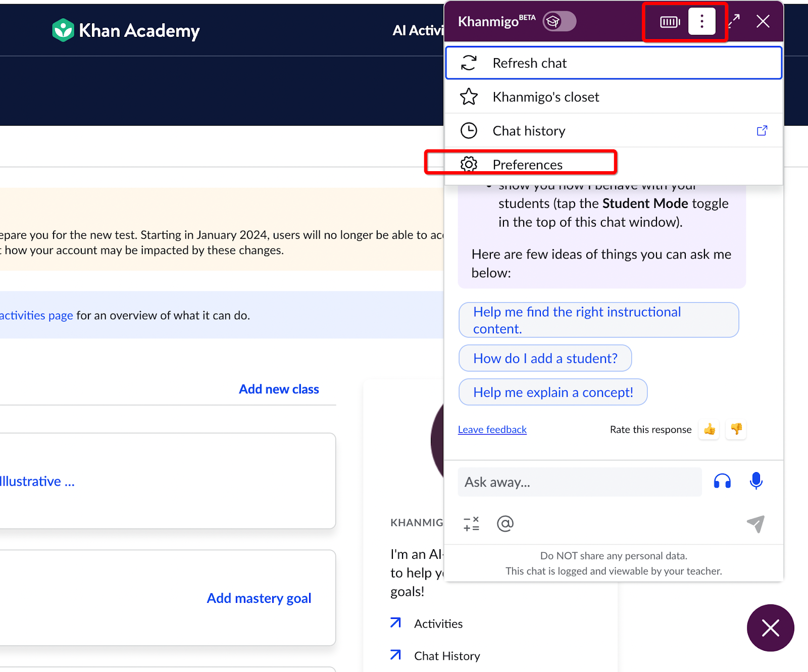Click the token counter icon below the input
Image resolution: width=808 pixels, height=672 pixels.
(x=471, y=524)
